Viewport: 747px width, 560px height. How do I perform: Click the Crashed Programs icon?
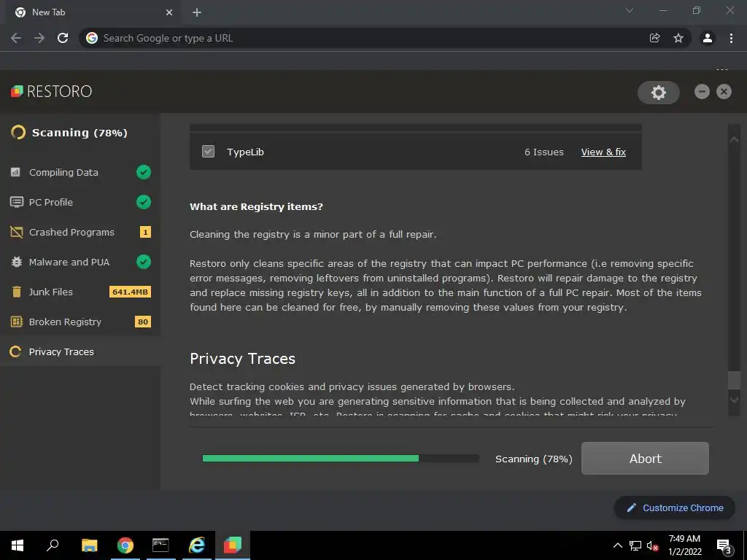pos(16,232)
